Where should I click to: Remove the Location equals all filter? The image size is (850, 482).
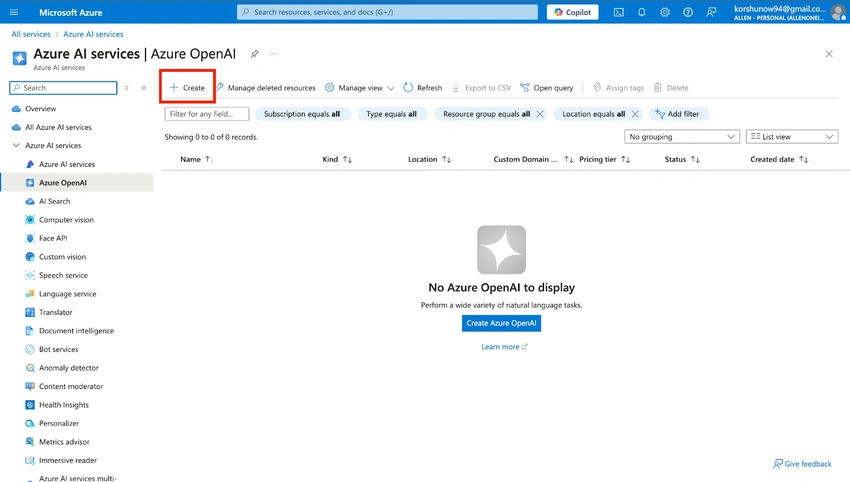click(x=635, y=114)
